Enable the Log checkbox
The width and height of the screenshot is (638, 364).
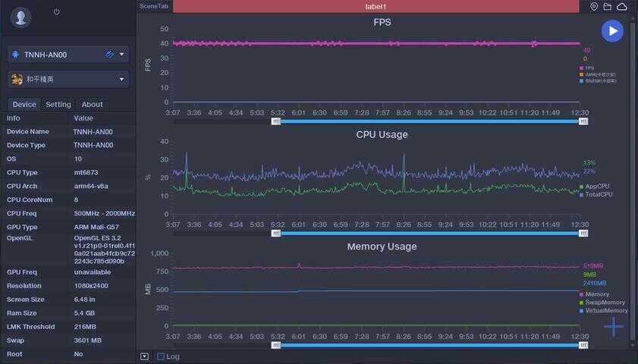[161, 356]
